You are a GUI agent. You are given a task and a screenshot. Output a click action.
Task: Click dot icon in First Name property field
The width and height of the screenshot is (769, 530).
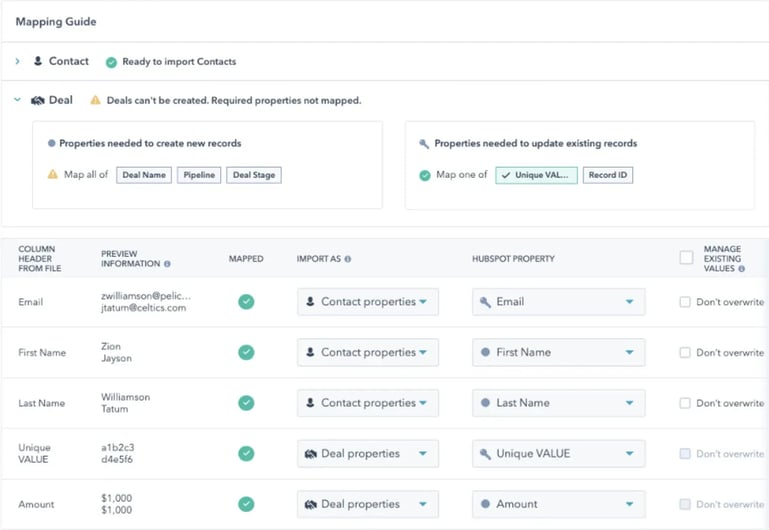click(486, 352)
